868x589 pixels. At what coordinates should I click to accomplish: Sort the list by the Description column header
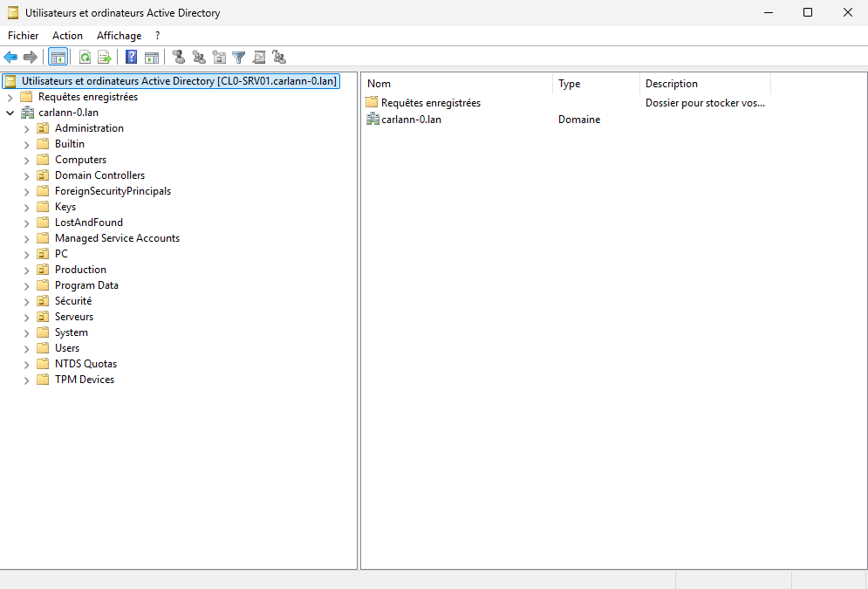[x=705, y=84]
